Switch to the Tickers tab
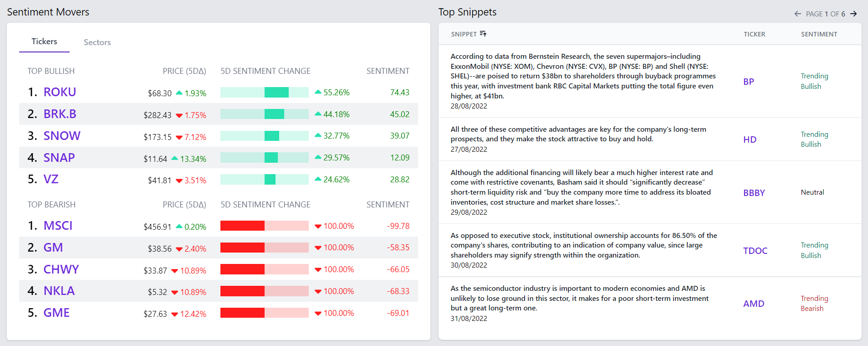 point(44,41)
